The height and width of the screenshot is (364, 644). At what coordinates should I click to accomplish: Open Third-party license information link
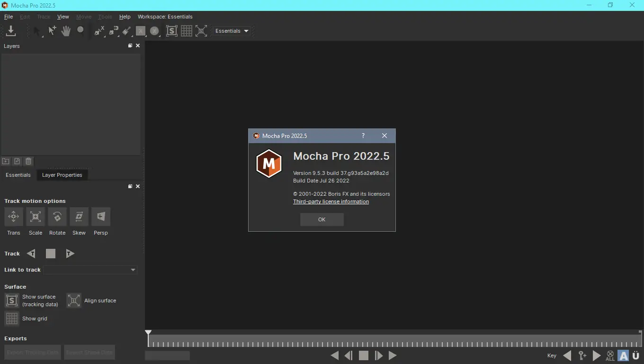331,201
